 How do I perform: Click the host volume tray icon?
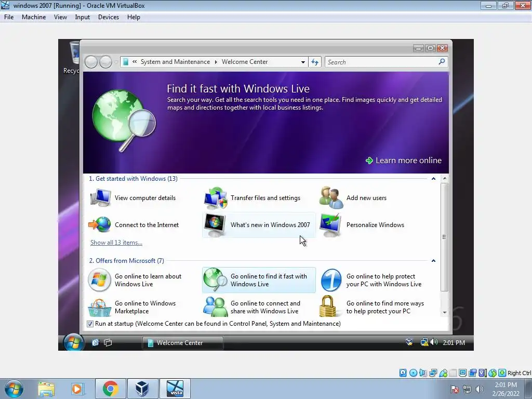click(480, 389)
